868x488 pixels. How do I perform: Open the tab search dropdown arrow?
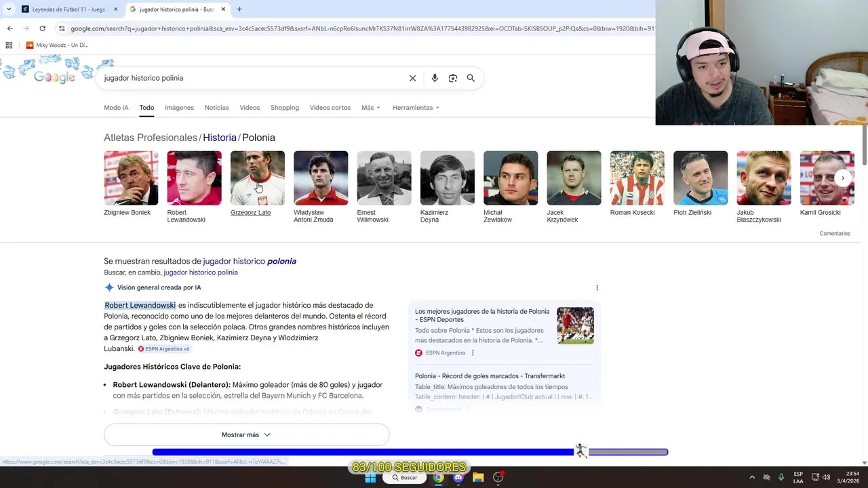[9, 9]
